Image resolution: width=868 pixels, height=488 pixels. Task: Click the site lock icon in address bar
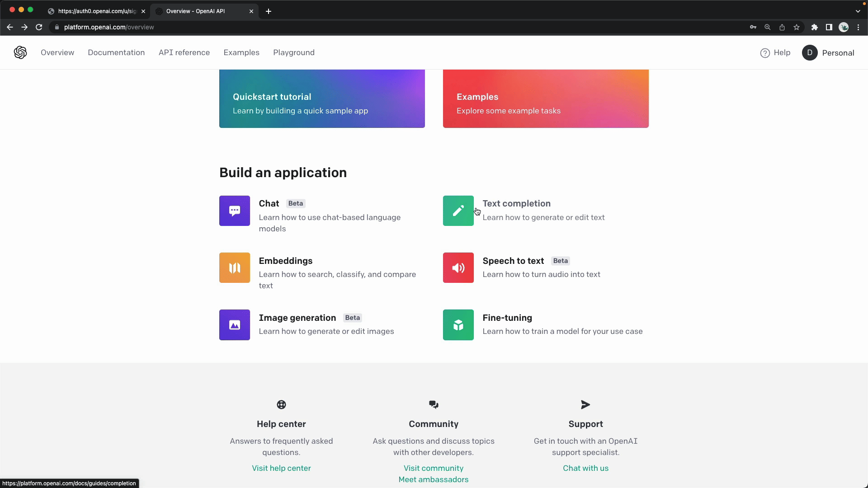click(x=57, y=27)
